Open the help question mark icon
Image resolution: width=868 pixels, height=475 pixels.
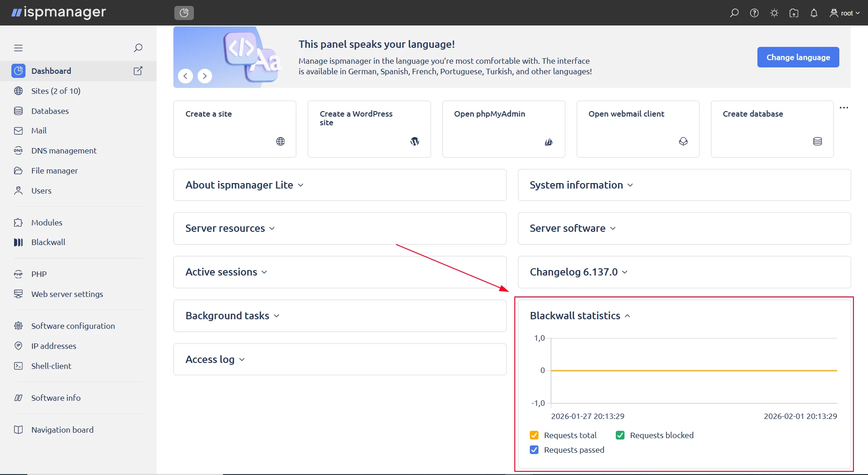754,13
